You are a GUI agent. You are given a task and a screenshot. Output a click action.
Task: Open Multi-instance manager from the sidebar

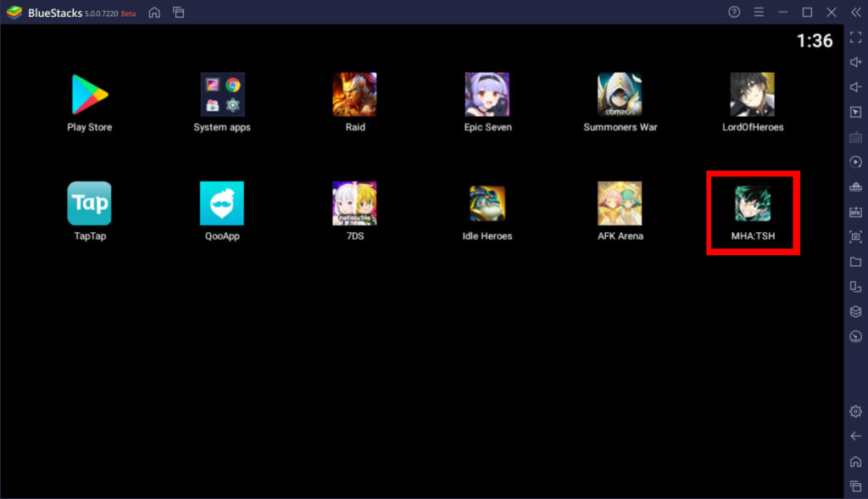(x=855, y=287)
